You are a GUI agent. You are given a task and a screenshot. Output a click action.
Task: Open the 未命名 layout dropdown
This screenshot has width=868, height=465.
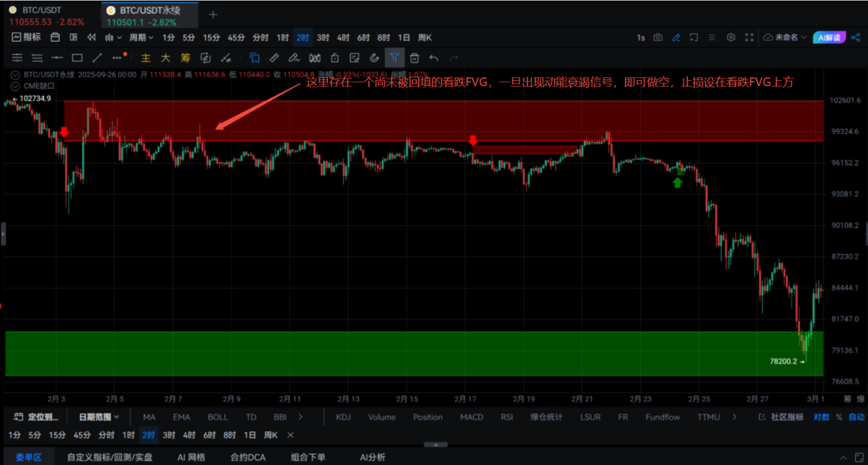point(785,38)
